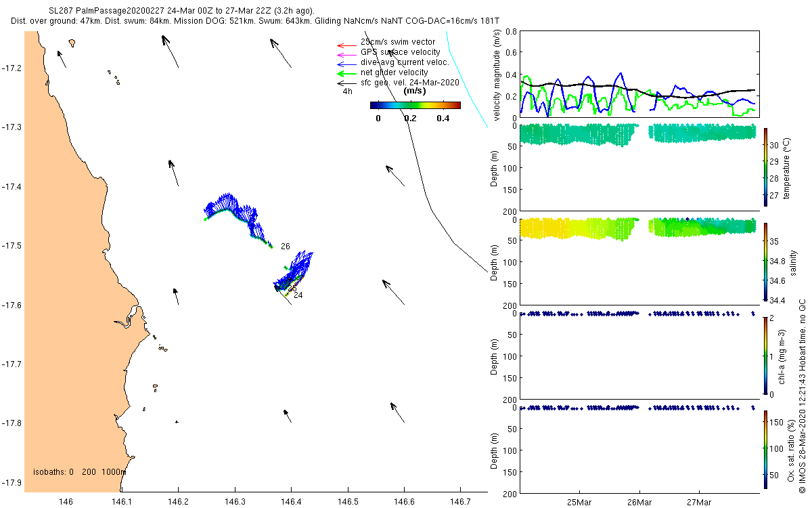
Task: Click the -17.2 latitude tick label
Action: [x=12, y=68]
